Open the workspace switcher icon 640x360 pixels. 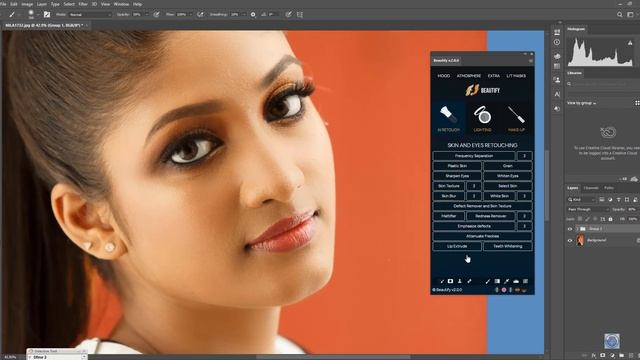[x=630, y=14]
